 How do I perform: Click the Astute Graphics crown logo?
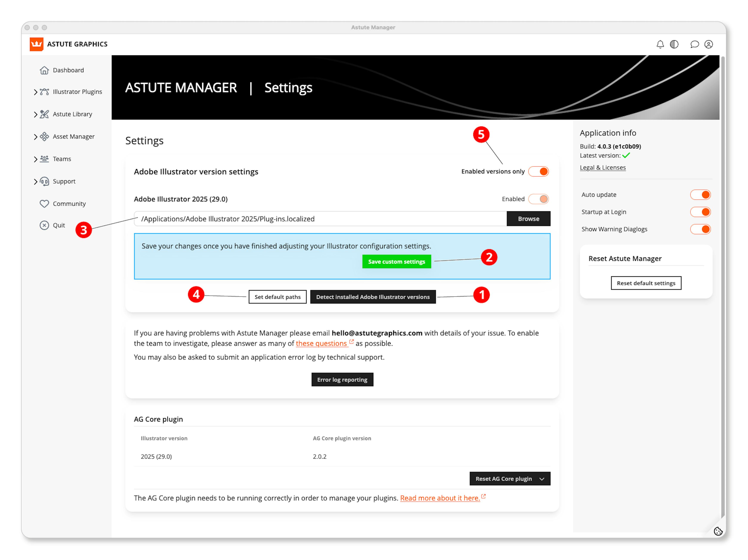click(37, 44)
